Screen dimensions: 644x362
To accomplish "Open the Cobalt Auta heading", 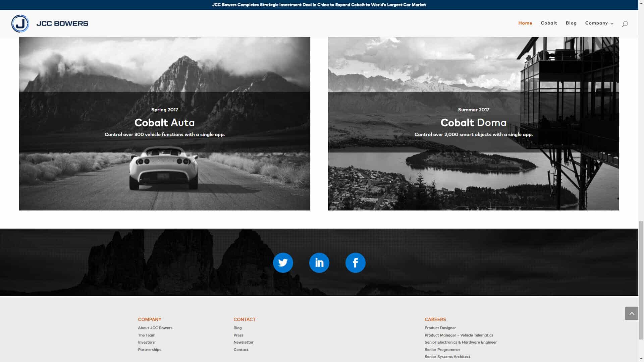I will tap(164, 123).
